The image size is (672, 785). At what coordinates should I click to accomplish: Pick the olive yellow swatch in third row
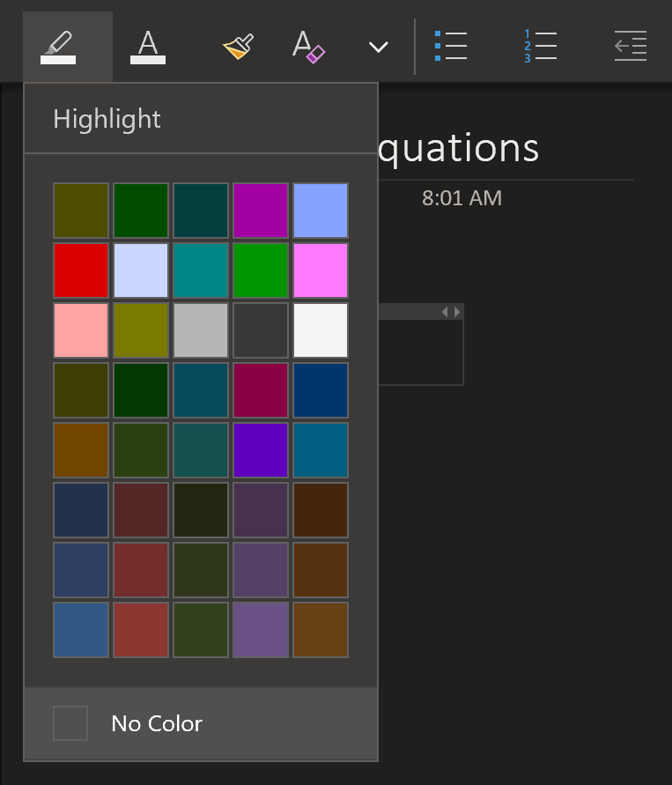pyautogui.click(x=141, y=330)
